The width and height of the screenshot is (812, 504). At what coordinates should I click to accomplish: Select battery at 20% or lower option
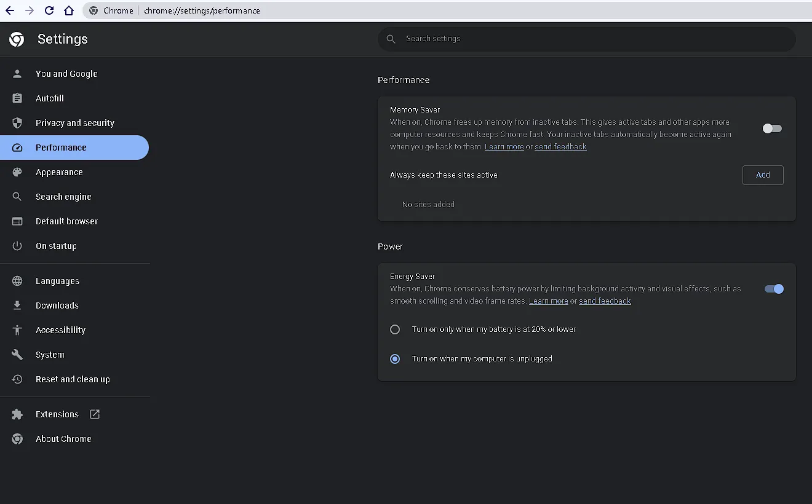(395, 329)
